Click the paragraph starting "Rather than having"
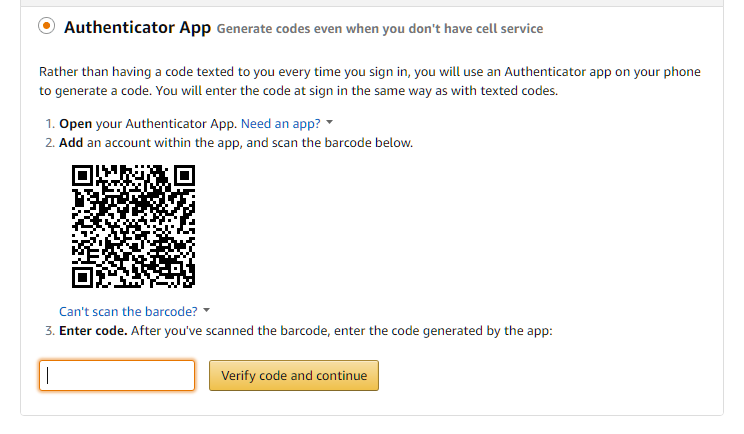The image size is (744, 434). [x=370, y=81]
